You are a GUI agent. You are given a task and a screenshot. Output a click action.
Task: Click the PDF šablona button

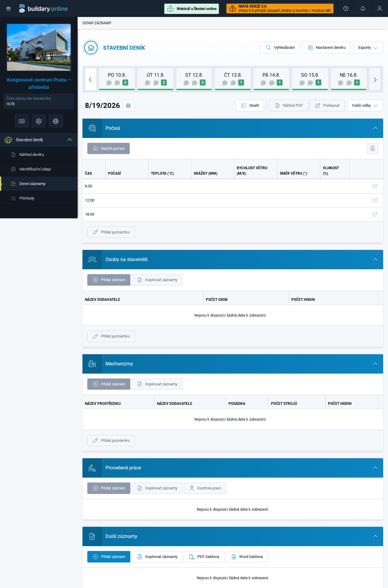pyautogui.click(x=204, y=557)
